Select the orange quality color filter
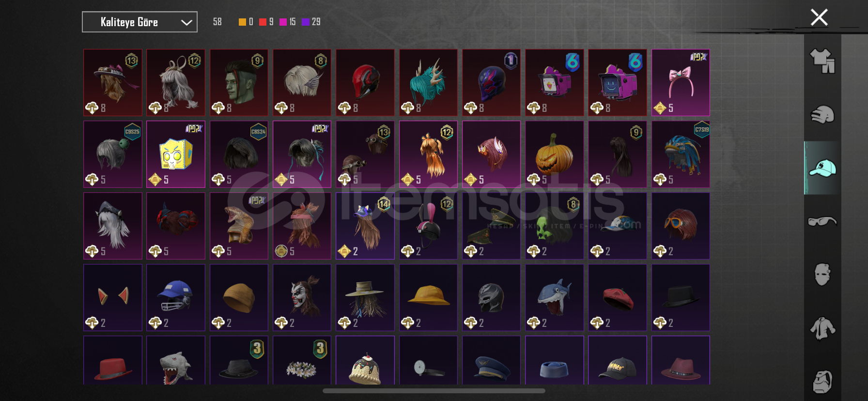Viewport: 868px width, 401px height. [242, 22]
